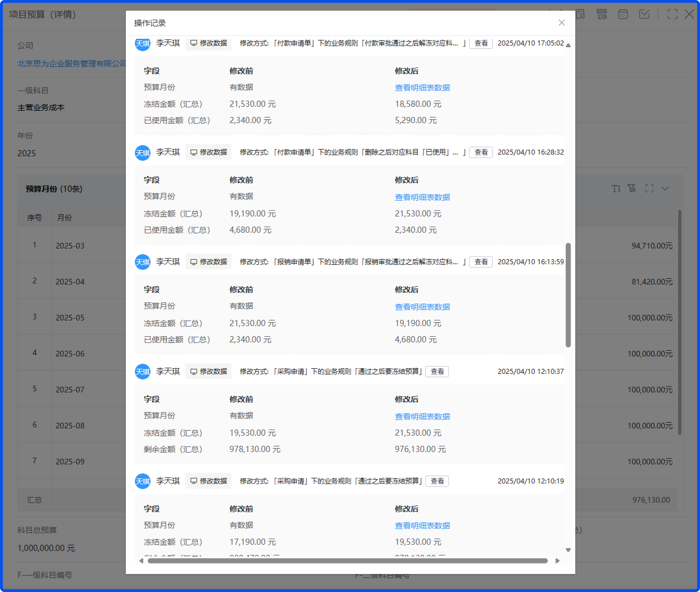The height and width of the screenshot is (592, 700).
Task: Click 北京思为企业服务管理有限公司 company link
Action: 72,64
